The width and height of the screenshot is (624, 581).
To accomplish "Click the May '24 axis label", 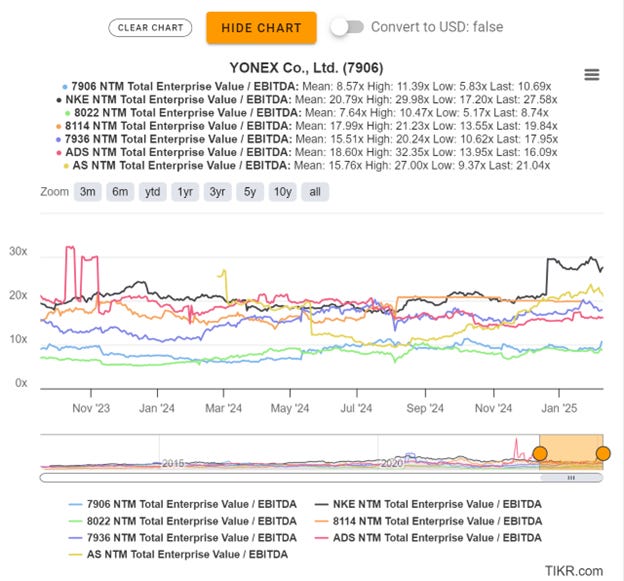I will (x=290, y=408).
